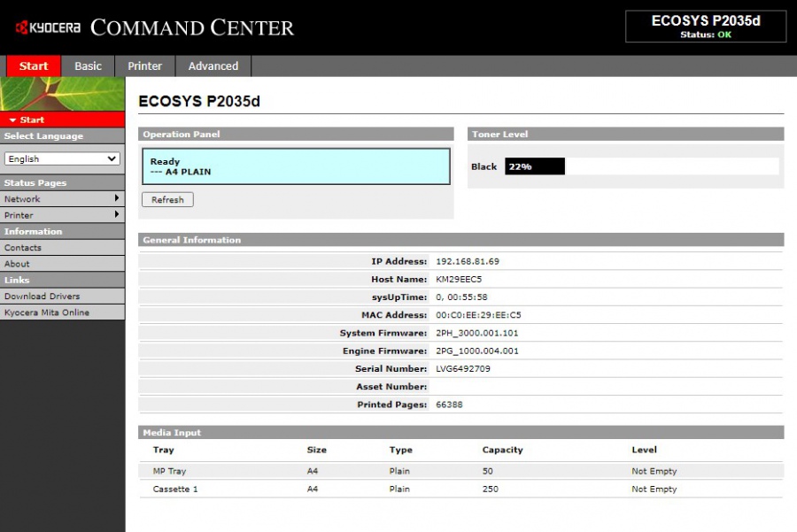Image resolution: width=797 pixels, height=532 pixels.
Task: Click the Download Drivers link
Action: (42, 297)
